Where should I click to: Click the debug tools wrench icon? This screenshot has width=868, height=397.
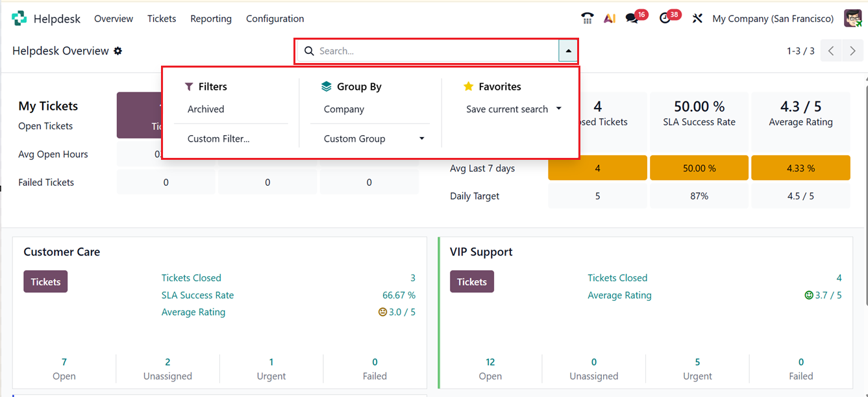[x=697, y=19]
